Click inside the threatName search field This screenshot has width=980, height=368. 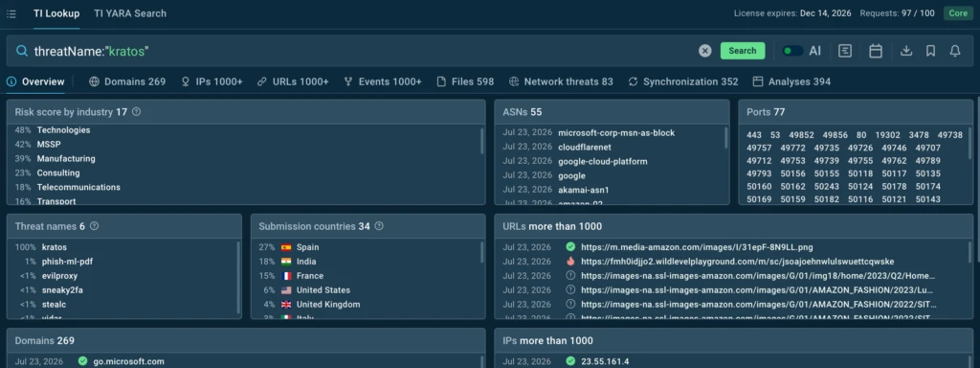363,52
